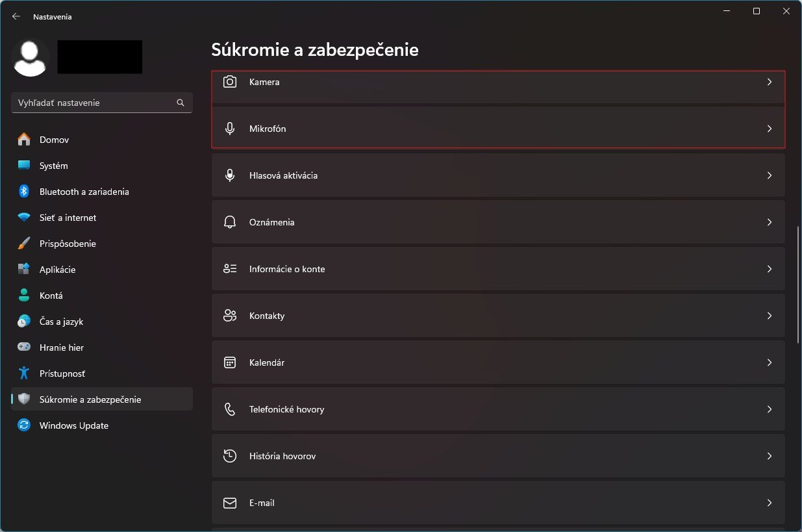Screen dimensions: 802x532
Task: Click the camera icon in the Kamera row
Action: (x=229, y=82)
